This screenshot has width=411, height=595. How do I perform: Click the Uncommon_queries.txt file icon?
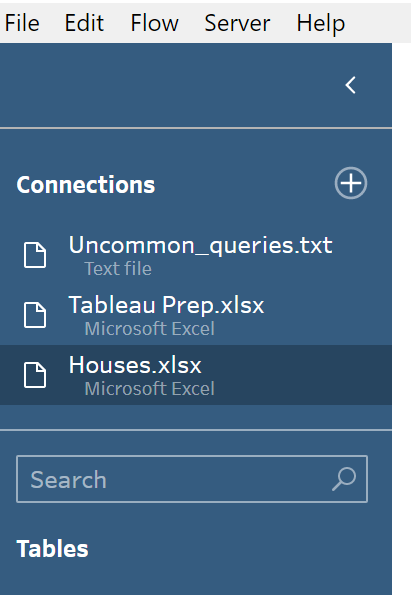point(35,255)
